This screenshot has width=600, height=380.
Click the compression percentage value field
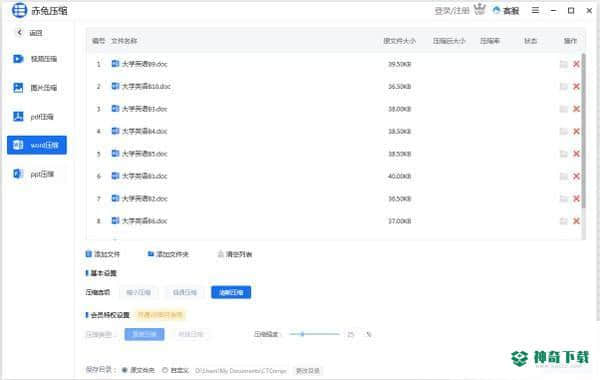[x=351, y=334]
